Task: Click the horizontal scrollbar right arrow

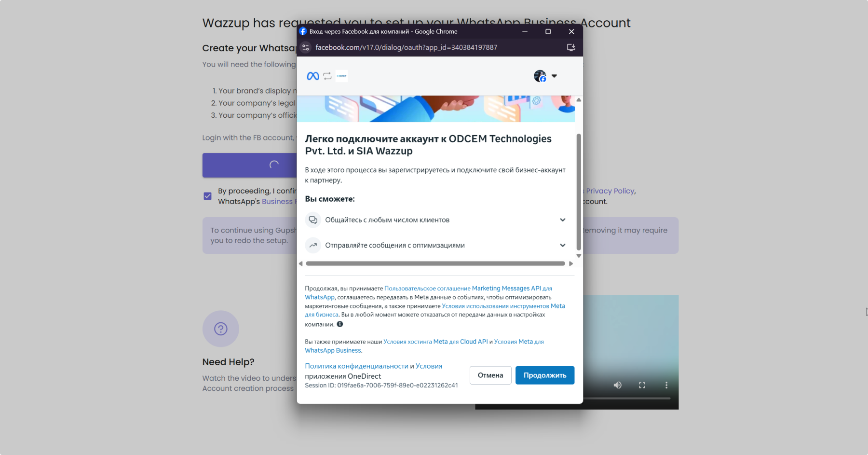Action: click(x=571, y=263)
